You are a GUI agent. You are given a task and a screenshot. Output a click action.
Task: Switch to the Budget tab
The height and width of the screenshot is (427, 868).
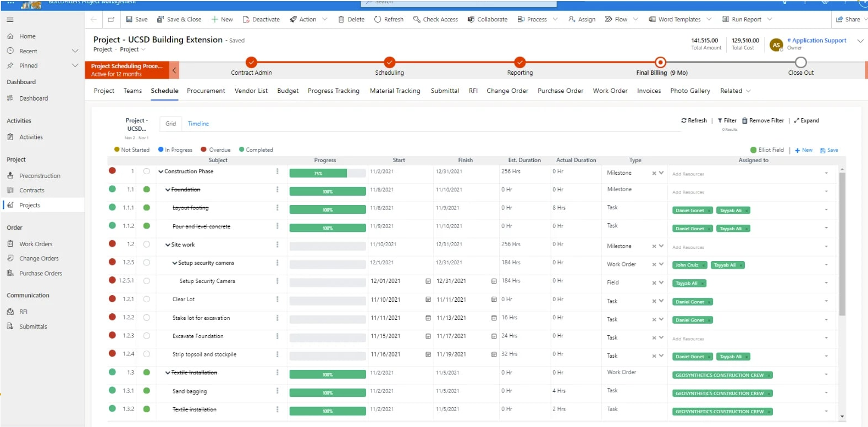288,91
